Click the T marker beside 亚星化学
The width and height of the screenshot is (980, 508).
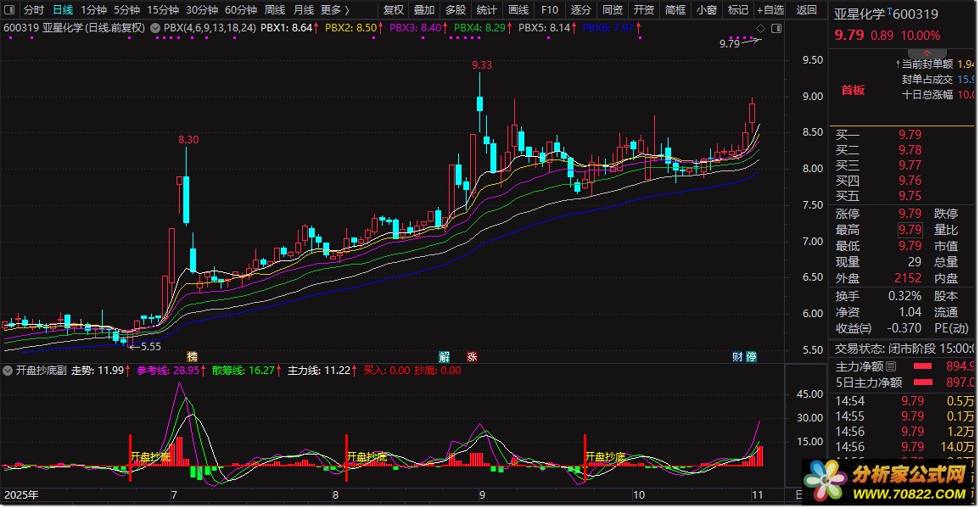pos(888,11)
